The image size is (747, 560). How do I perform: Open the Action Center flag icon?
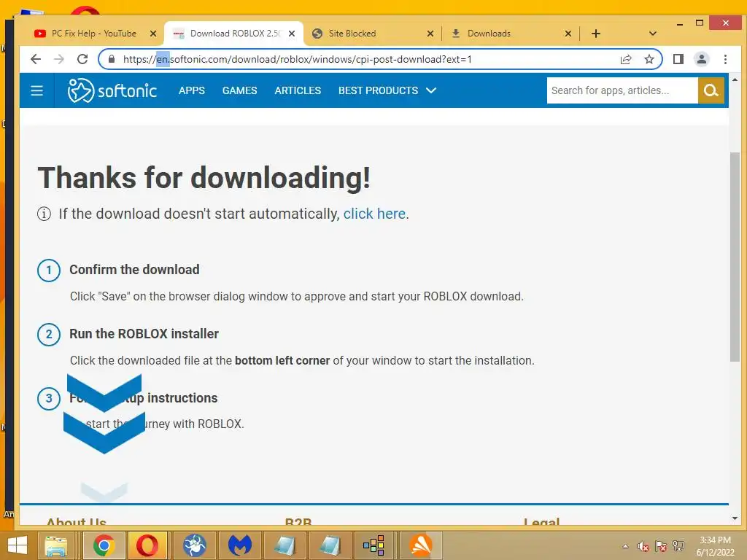pyautogui.click(x=661, y=546)
